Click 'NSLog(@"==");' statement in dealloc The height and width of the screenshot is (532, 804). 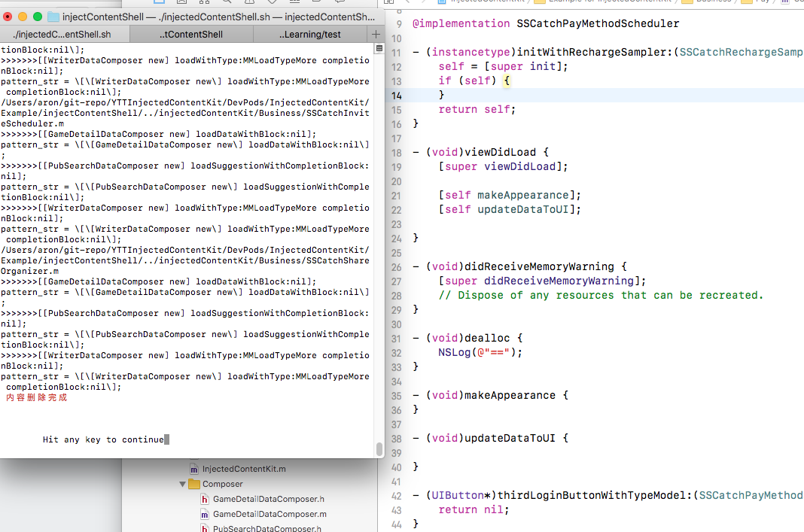point(480,353)
